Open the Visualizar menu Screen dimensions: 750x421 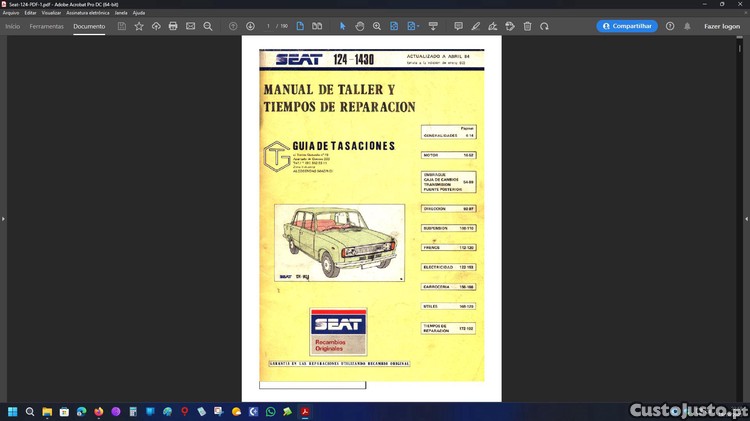[x=51, y=13]
